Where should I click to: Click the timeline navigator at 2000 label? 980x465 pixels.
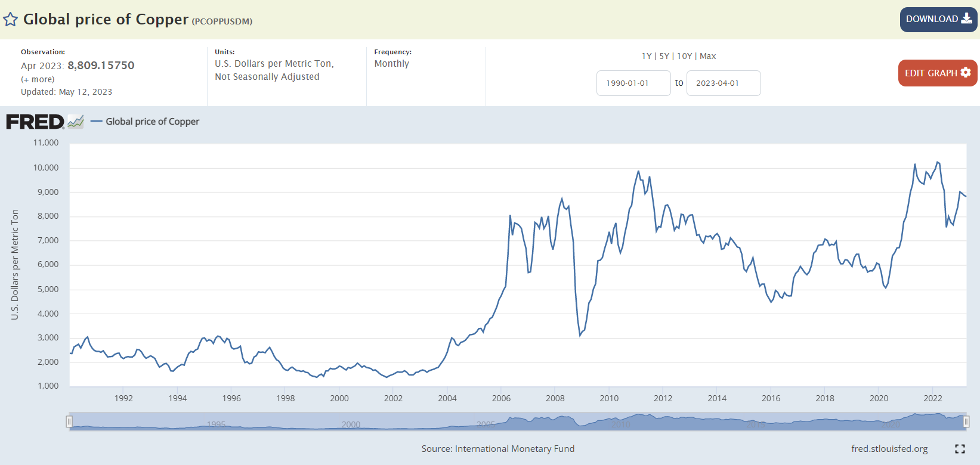point(351,424)
